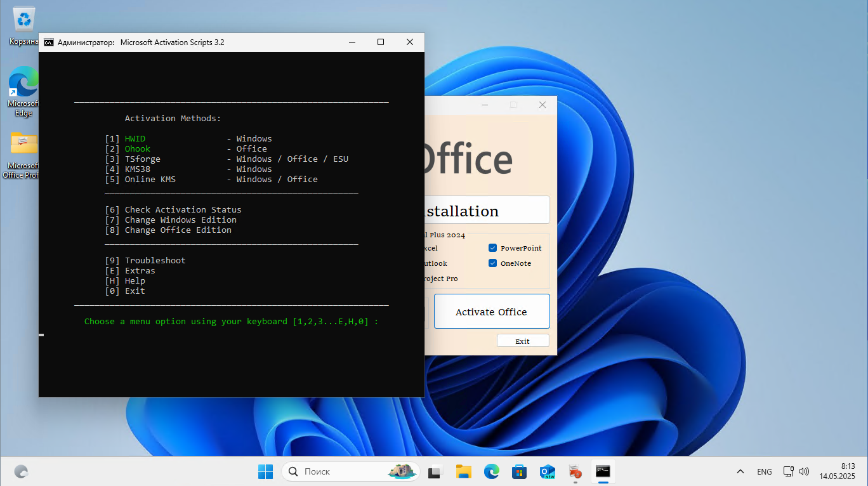868x486 pixels.
Task: Uncheck the PowerPoint checkbox
Action: (x=492, y=248)
